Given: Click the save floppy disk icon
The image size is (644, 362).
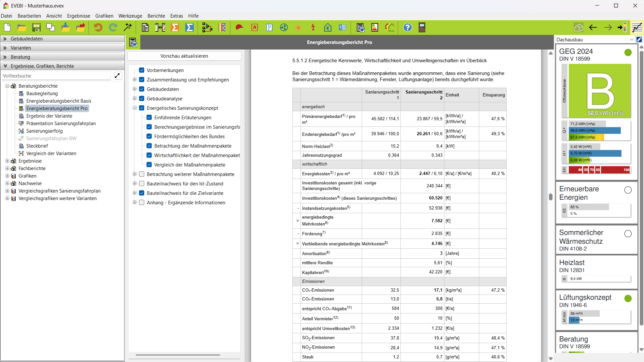Looking at the screenshot, I should pos(36,28).
